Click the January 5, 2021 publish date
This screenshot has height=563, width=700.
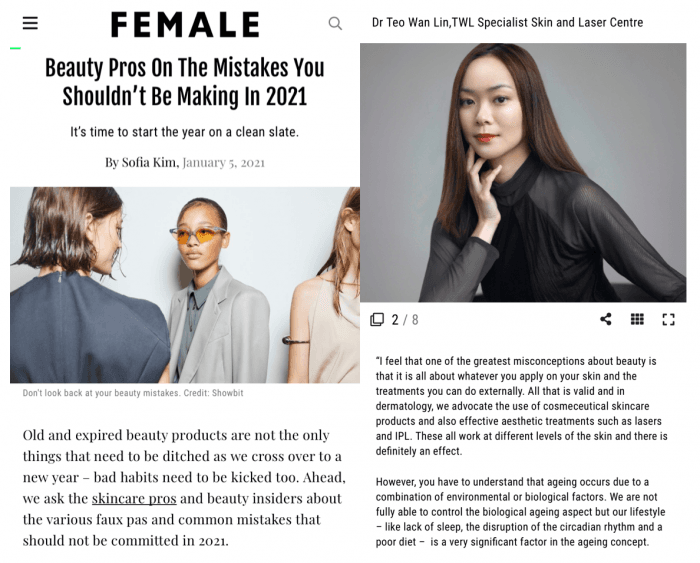coord(224,163)
